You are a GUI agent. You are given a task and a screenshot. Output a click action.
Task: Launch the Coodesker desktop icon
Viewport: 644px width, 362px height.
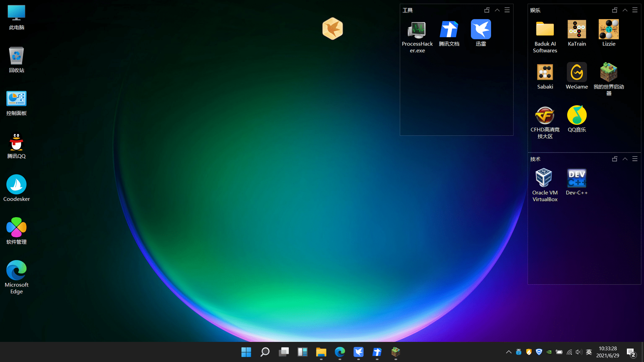tap(16, 188)
